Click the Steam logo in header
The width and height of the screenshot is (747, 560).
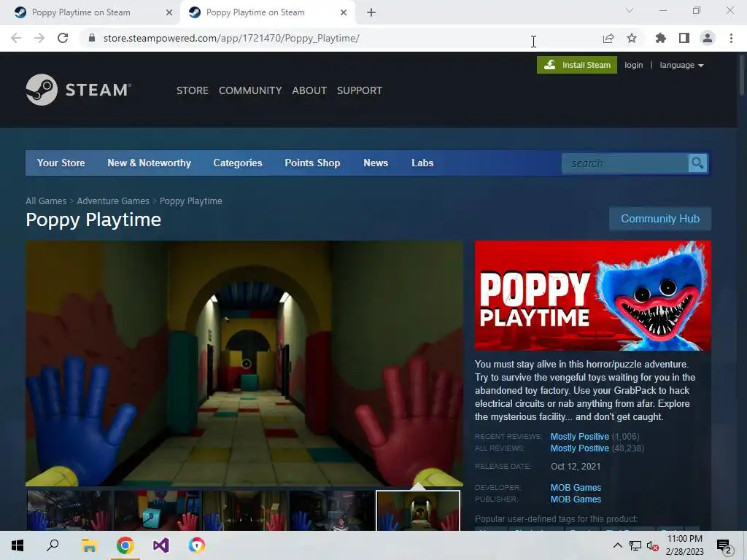(79, 90)
